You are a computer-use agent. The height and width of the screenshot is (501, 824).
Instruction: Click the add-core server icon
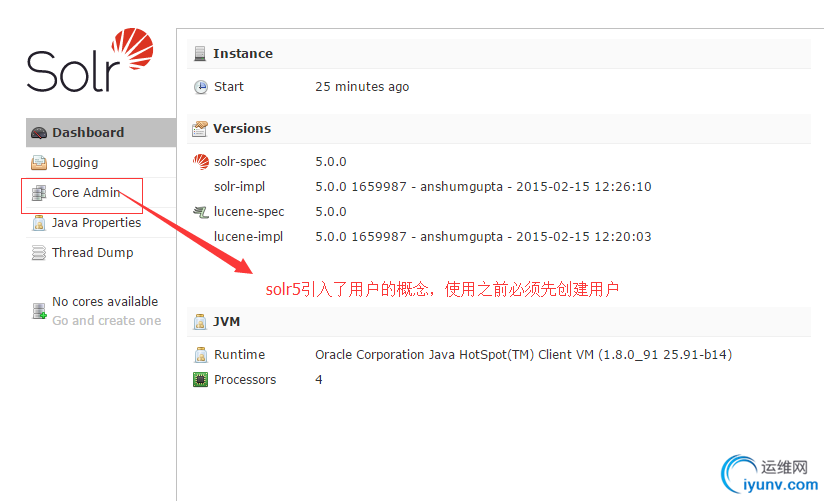coord(39,311)
